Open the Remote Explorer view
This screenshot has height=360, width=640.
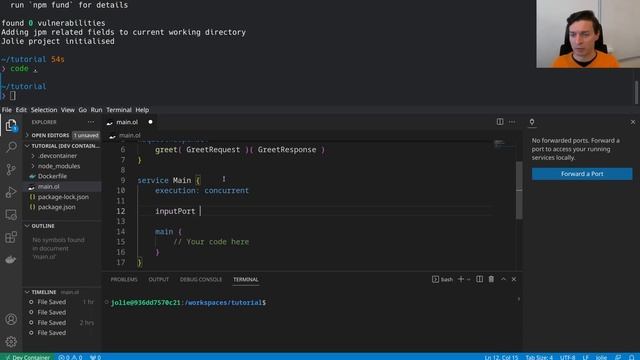11,215
